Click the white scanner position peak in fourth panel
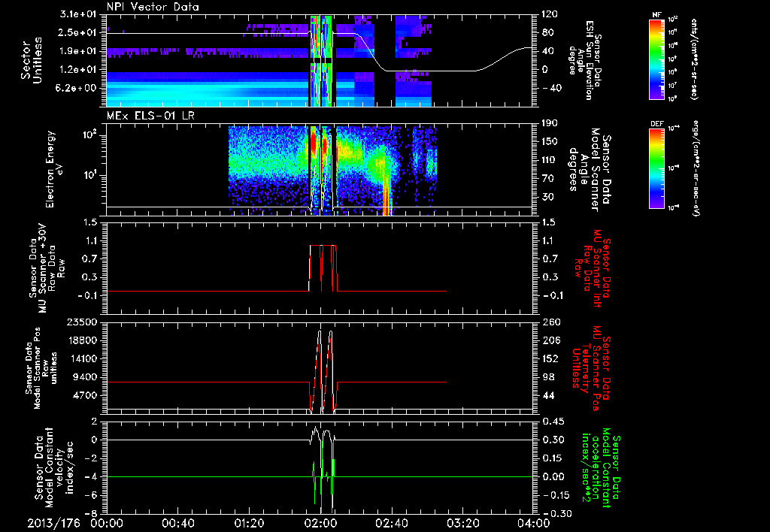Screen dimensions: 770x532 [320, 332]
